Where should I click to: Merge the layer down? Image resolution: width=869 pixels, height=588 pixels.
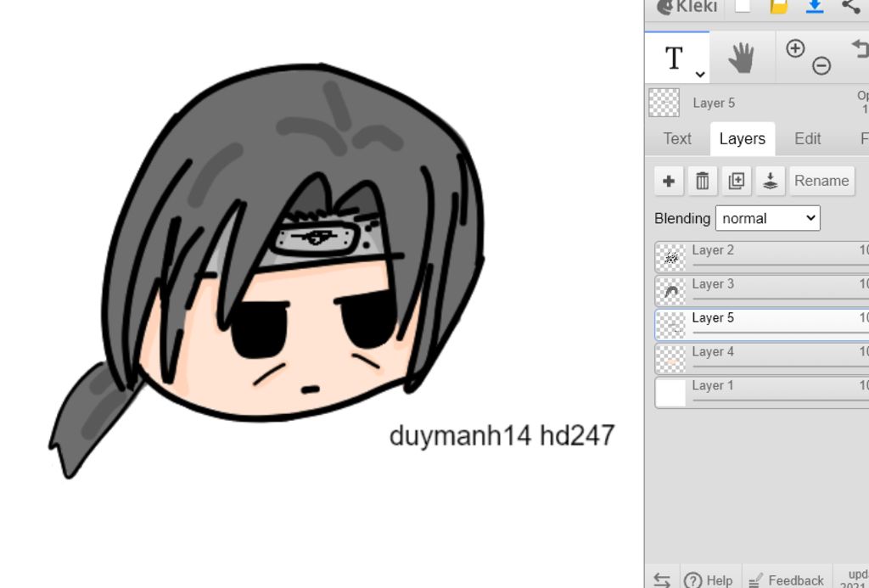click(x=770, y=181)
